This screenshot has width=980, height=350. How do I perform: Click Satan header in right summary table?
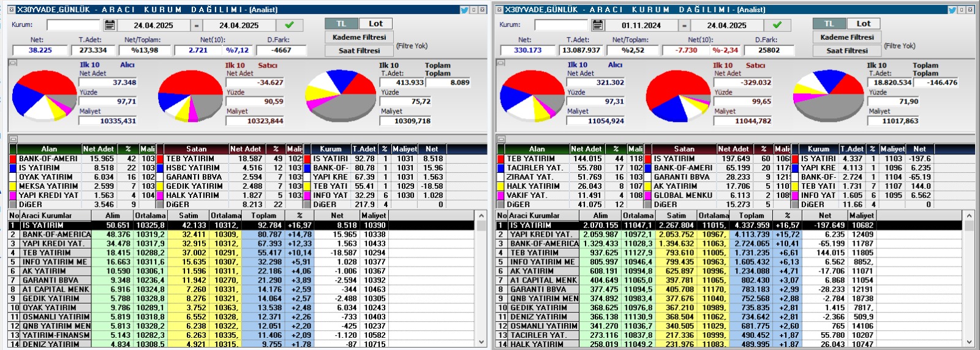pos(684,149)
